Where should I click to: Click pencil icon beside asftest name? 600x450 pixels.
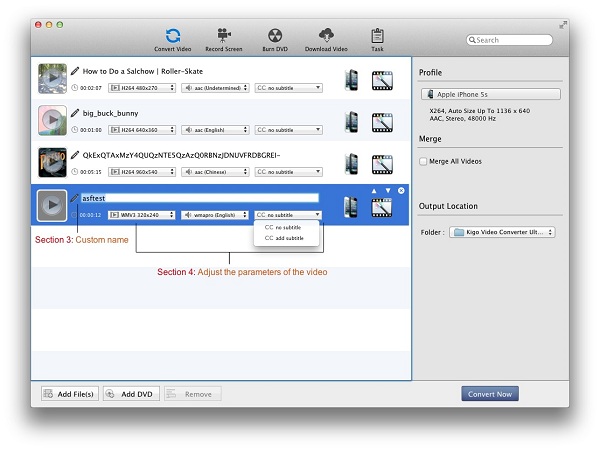pyautogui.click(x=75, y=198)
